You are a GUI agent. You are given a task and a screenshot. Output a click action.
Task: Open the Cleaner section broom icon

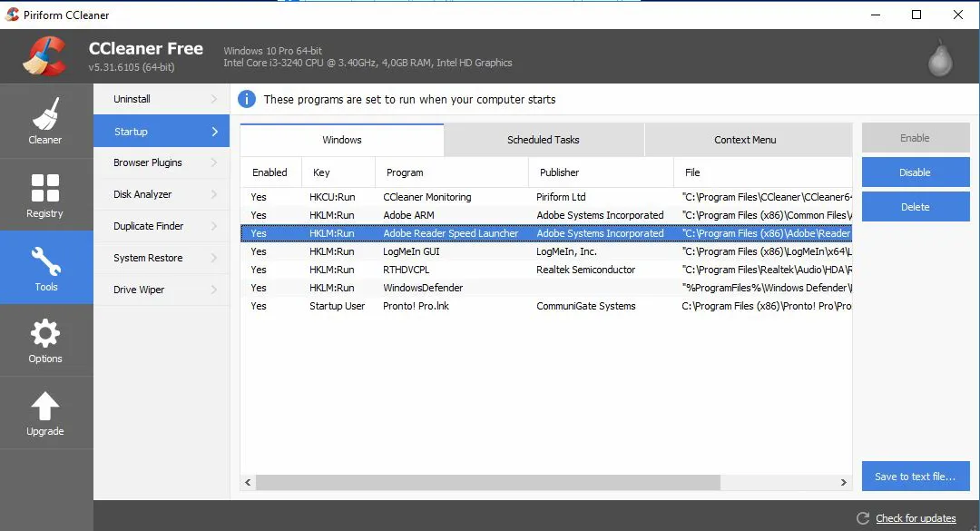tap(45, 114)
